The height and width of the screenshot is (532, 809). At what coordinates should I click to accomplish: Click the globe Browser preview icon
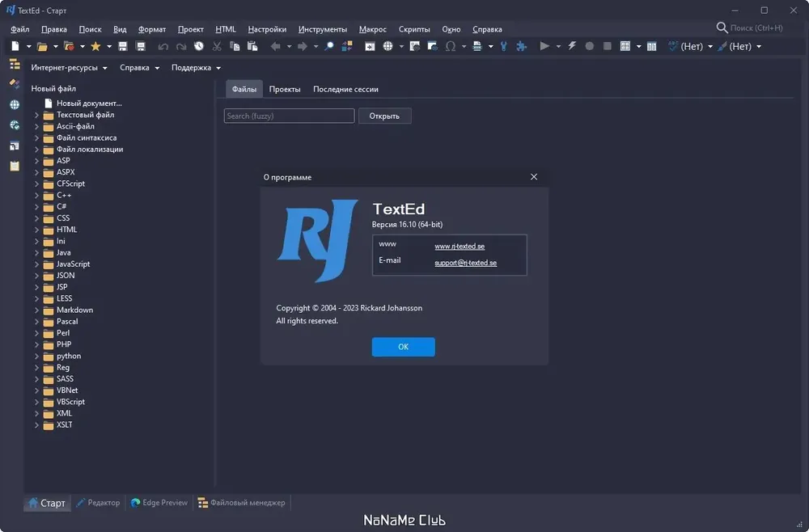(x=388, y=46)
